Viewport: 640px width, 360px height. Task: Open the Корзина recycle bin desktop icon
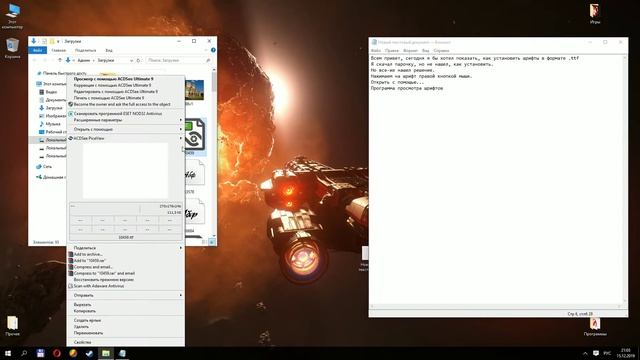(x=12, y=48)
